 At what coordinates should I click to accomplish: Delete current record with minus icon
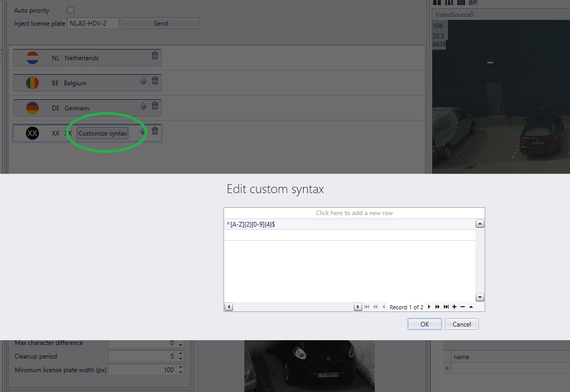coord(463,307)
